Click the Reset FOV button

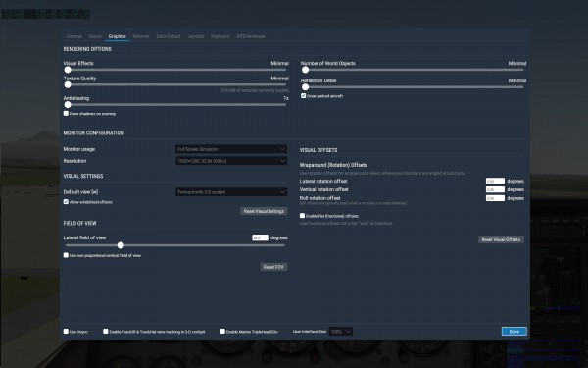(273, 267)
